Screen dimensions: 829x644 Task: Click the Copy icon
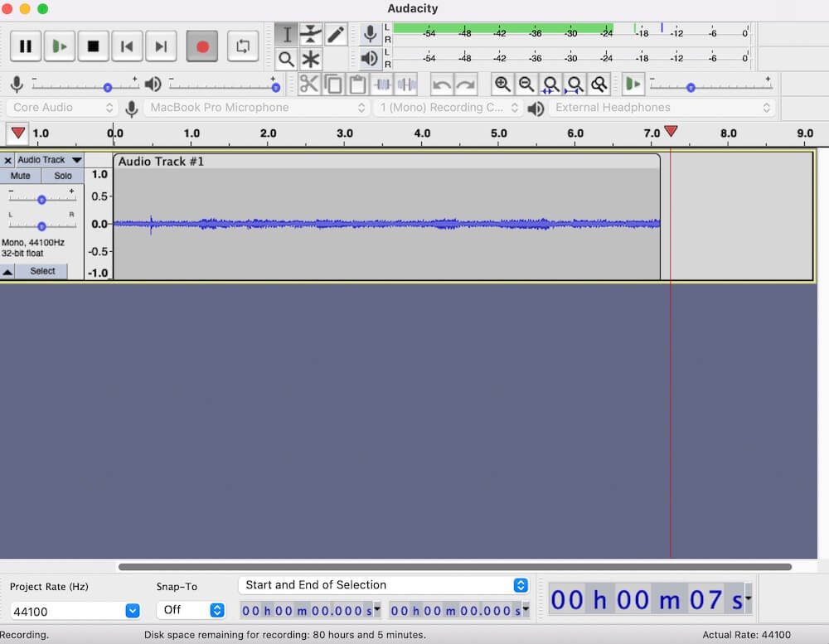tap(333, 84)
